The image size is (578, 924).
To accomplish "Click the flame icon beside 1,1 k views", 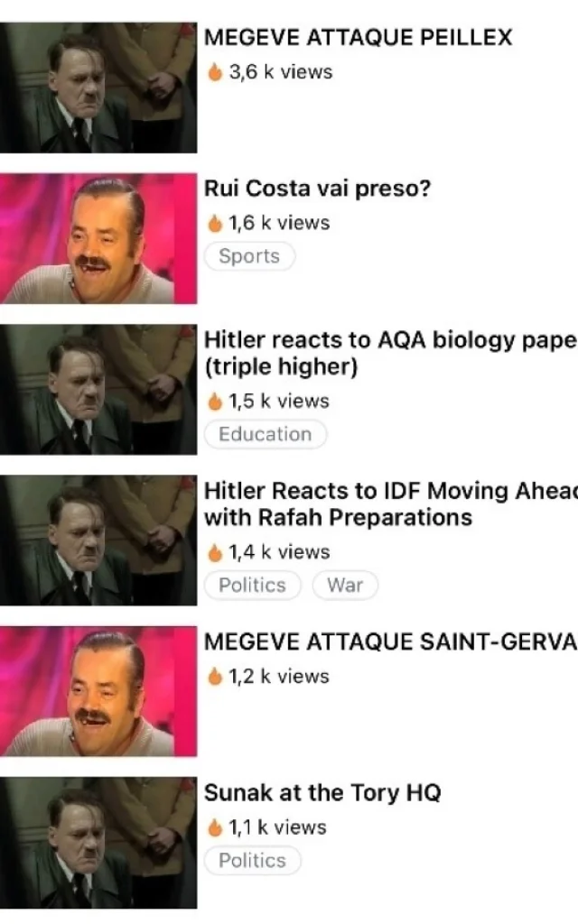I will coord(215,827).
